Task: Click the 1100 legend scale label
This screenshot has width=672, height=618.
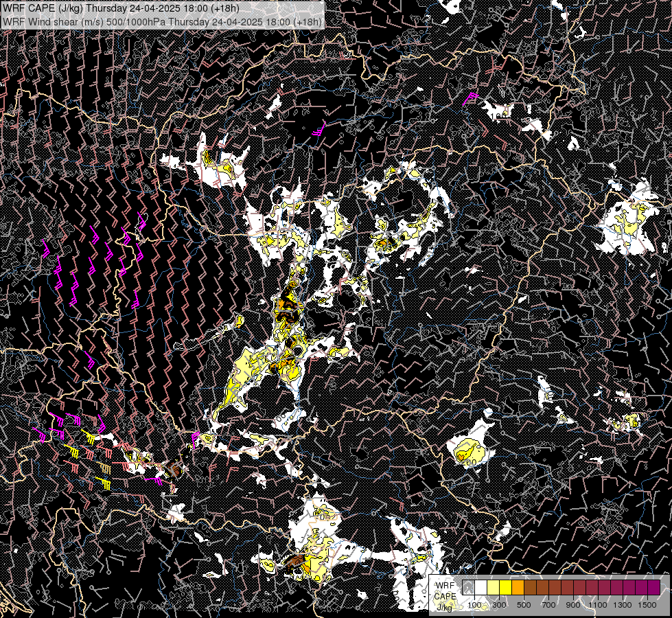Action: (598, 605)
